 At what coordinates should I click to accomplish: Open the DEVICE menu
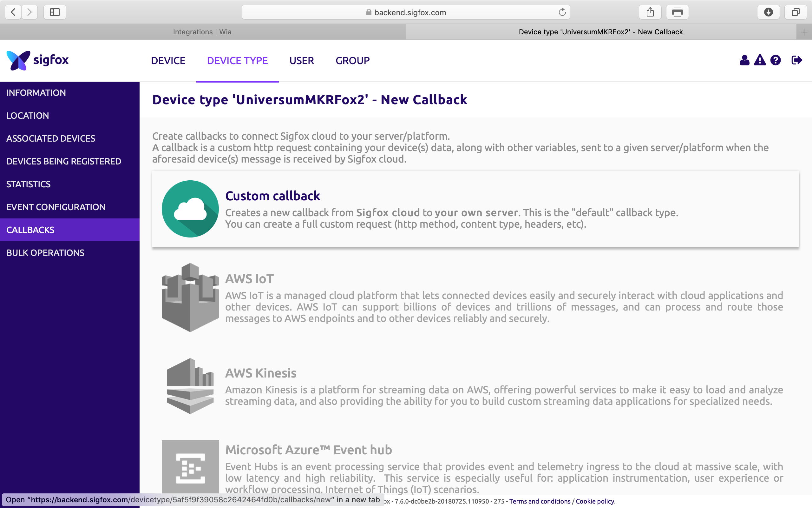tap(168, 61)
